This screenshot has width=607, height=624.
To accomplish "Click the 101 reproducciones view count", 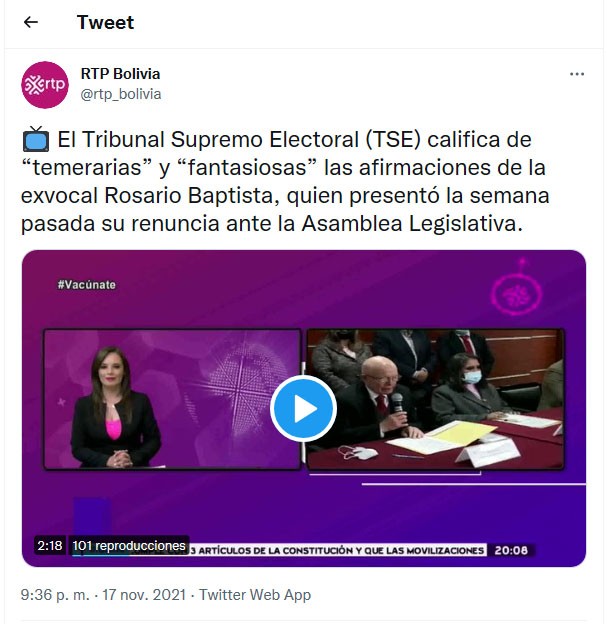I will click(129, 545).
